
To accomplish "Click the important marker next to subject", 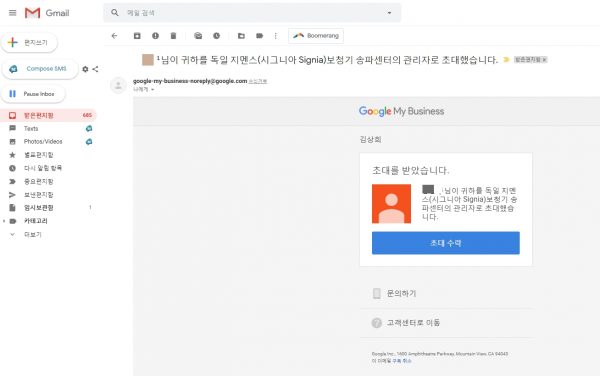I will point(506,60).
